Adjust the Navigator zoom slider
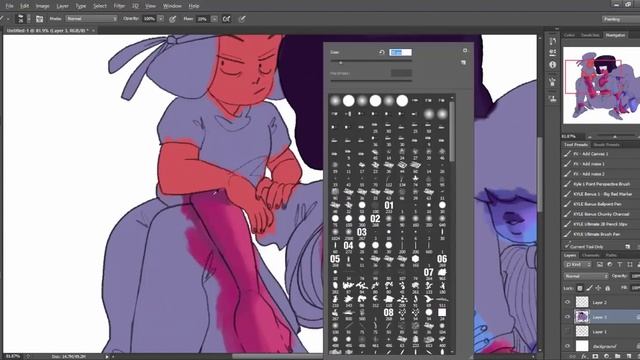Viewport: 640px width, 360px height. click(615, 137)
